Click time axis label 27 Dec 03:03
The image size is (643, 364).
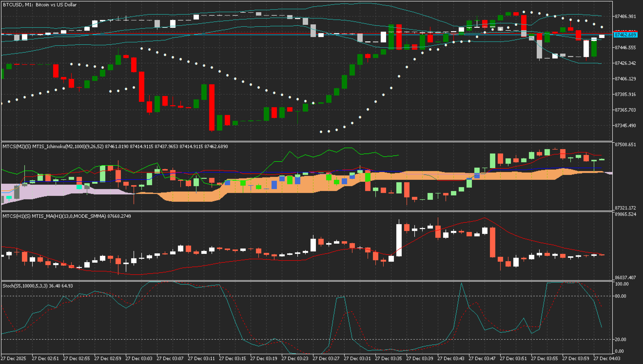139,359
